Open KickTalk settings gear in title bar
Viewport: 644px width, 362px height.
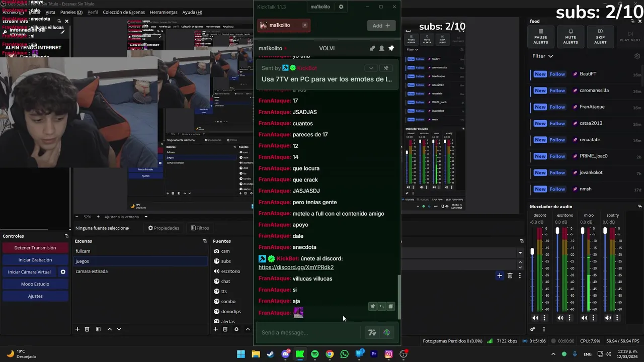point(341,7)
